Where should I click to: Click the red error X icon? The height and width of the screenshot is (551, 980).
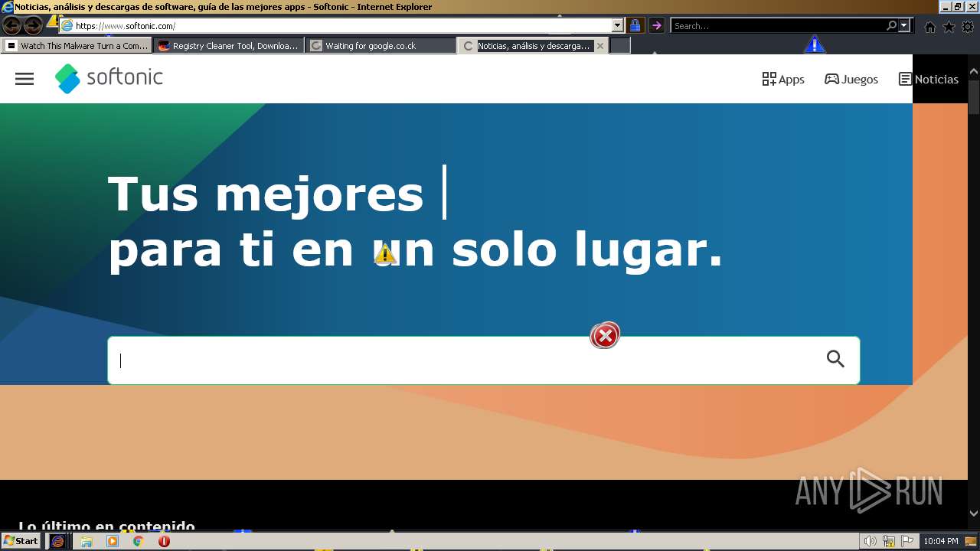pos(605,335)
